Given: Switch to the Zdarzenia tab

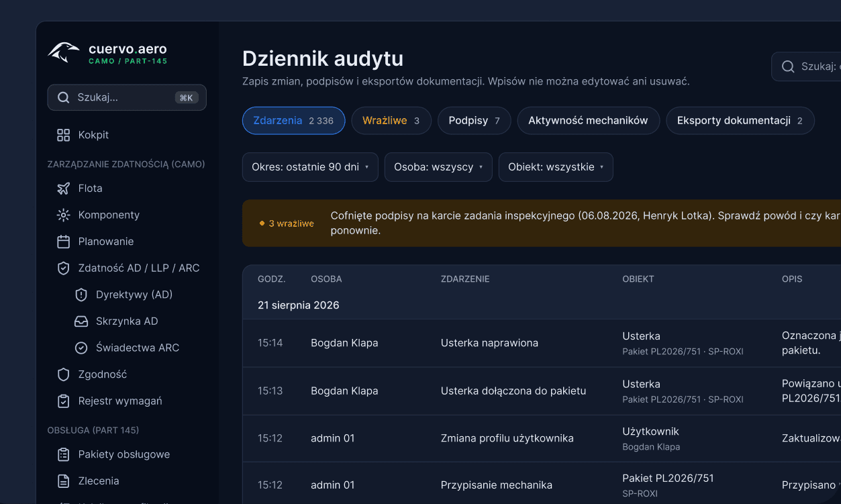Looking at the screenshot, I should point(293,121).
